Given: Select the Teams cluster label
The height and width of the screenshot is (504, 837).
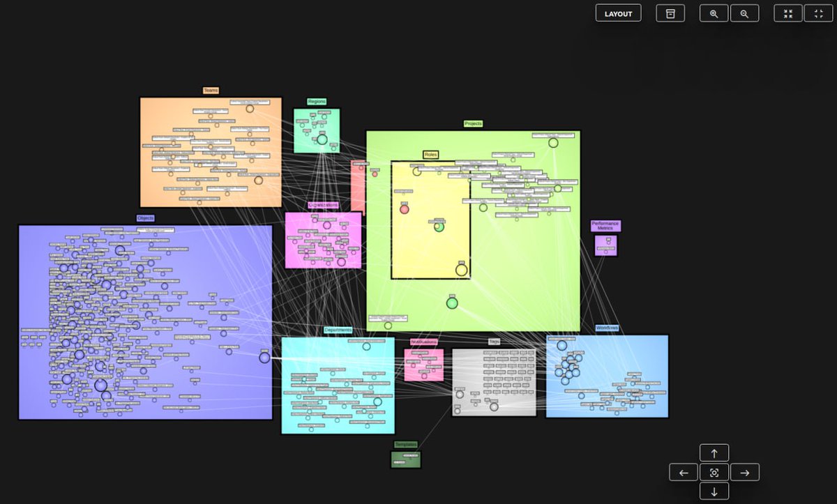Looking at the screenshot, I should point(209,91).
